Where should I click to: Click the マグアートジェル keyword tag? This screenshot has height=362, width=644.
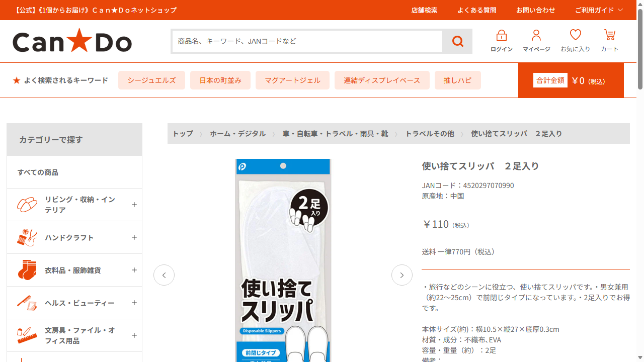pyautogui.click(x=292, y=80)
